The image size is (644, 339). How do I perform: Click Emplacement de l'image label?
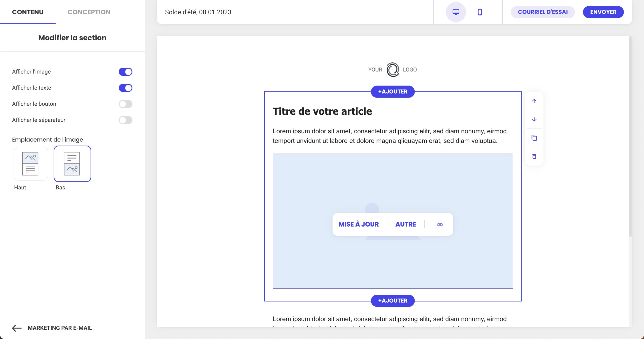tap(48, 140)
